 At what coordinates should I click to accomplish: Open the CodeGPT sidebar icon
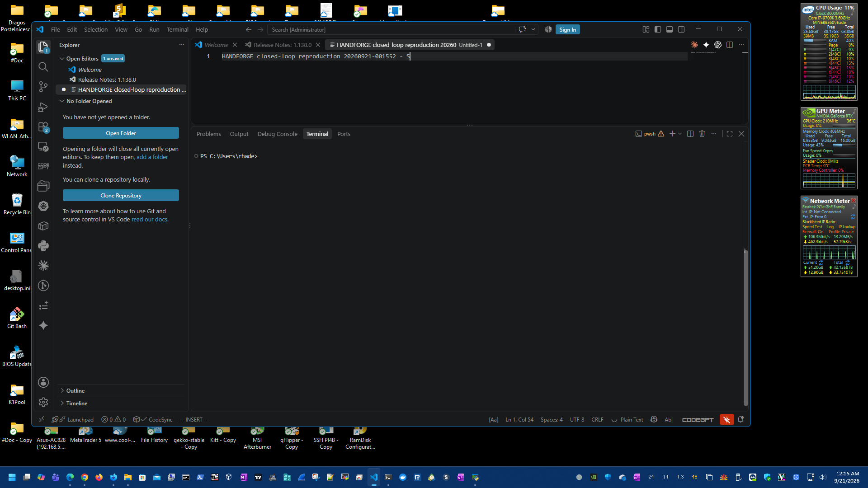[43, 166]
